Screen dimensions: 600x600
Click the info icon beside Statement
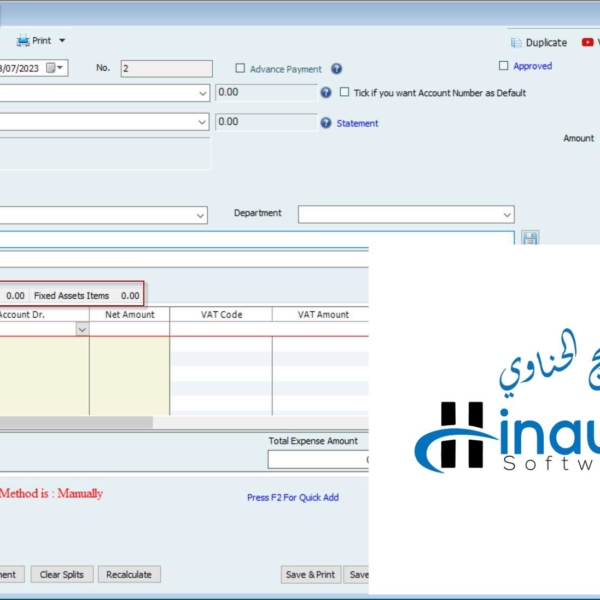326,123
